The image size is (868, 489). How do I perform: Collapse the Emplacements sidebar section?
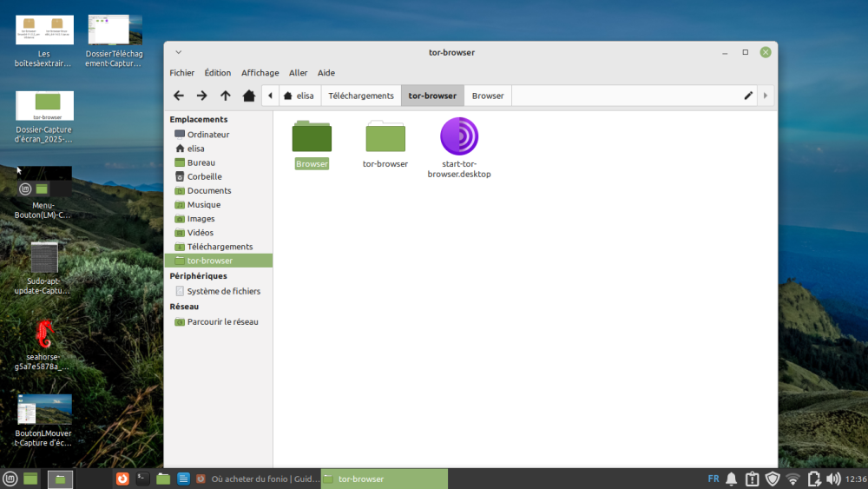coord(198,120)
